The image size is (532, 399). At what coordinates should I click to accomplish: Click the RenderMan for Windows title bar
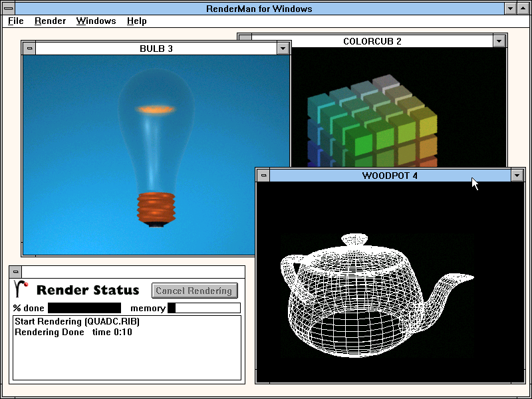pyautogui.click(x=259, y=9)
